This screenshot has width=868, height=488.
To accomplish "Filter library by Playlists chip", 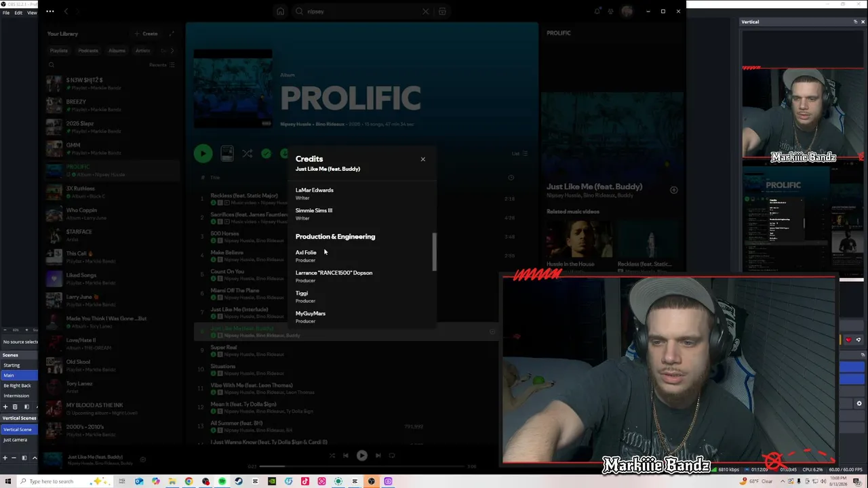I will coord(59,51).
